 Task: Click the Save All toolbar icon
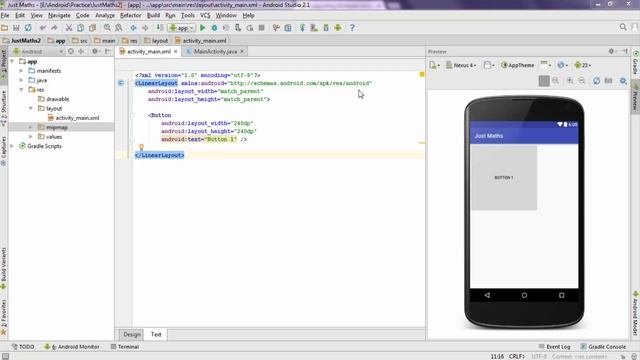click(16, 28)
